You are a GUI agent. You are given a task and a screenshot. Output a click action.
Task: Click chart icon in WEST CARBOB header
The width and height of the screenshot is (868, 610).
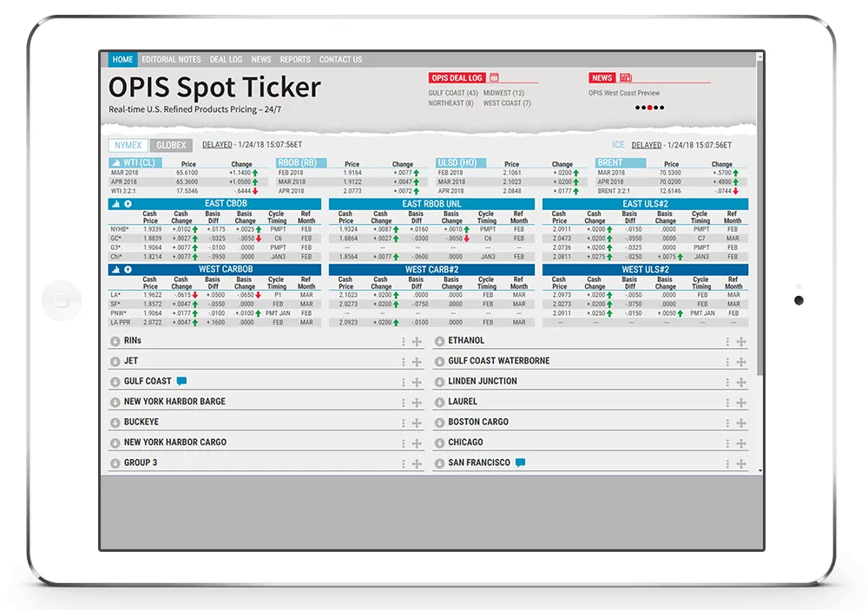(x=116, y=270)
